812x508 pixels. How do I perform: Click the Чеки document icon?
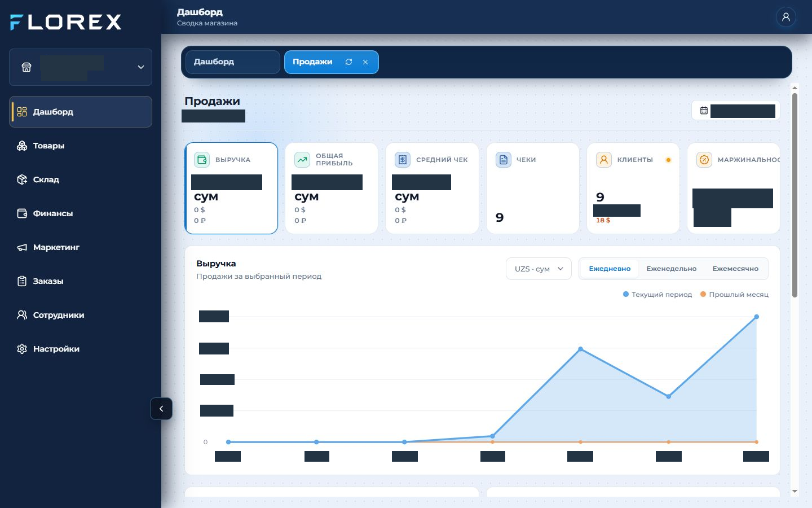point(504,160)
